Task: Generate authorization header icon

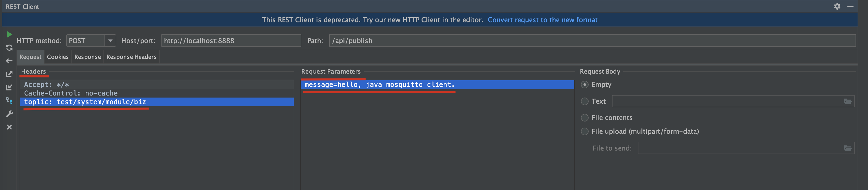Action: (9, 101)
